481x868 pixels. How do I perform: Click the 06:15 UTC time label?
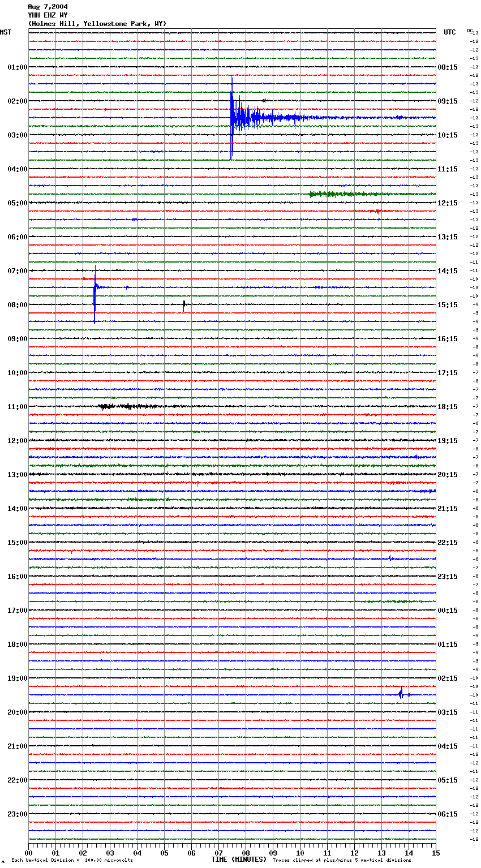[448, 814]
